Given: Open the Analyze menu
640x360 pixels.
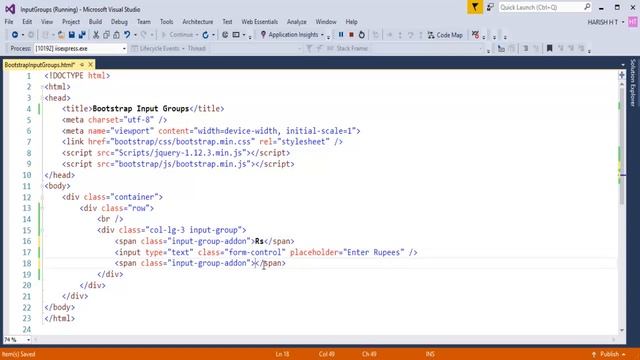Looking at the screenshot, I should (x=297, y=22).
